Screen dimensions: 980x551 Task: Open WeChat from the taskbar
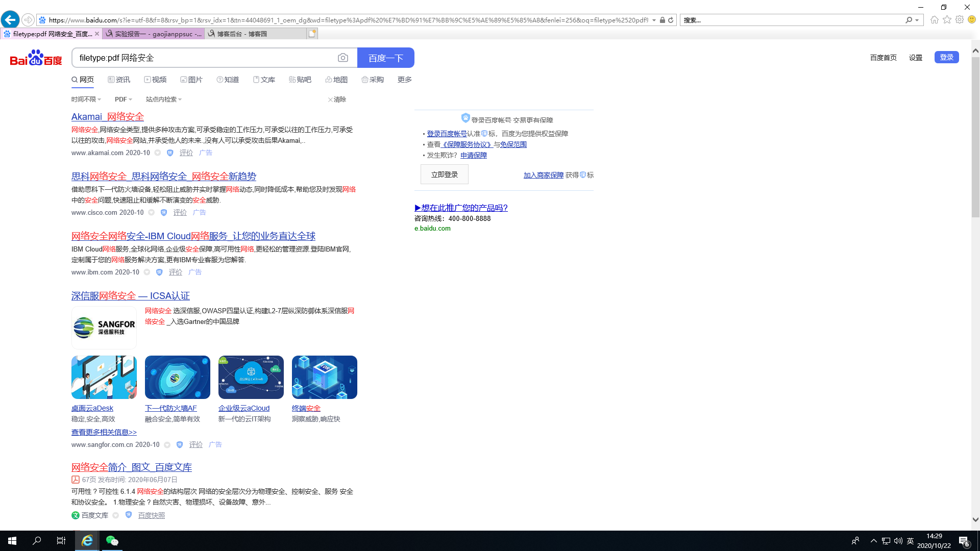[112, 541]
